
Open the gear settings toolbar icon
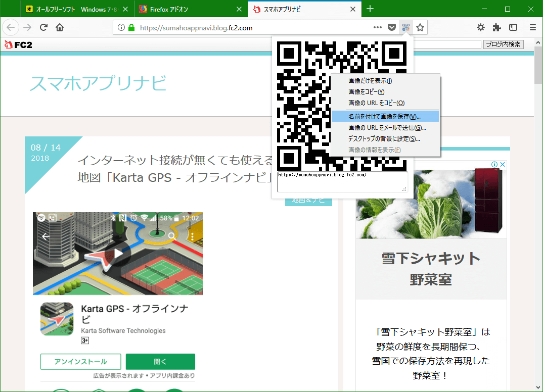pyautogui.click(x=481, y=27)
